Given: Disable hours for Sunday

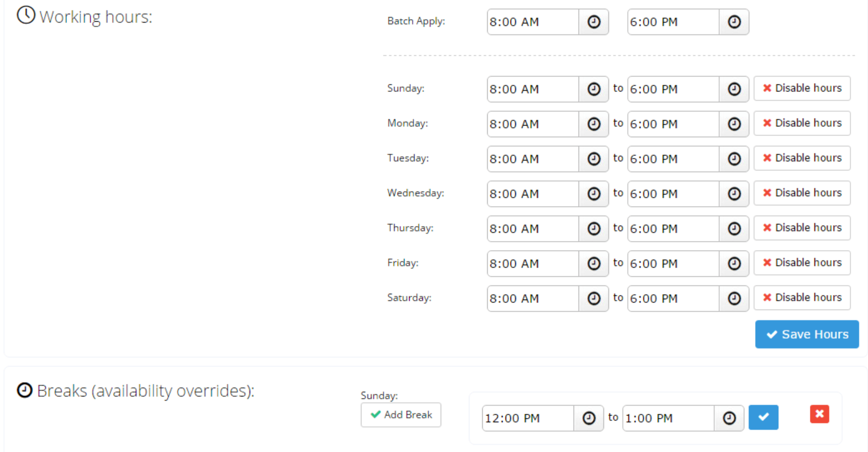Looking at the screenshot, I should (802, 89).
